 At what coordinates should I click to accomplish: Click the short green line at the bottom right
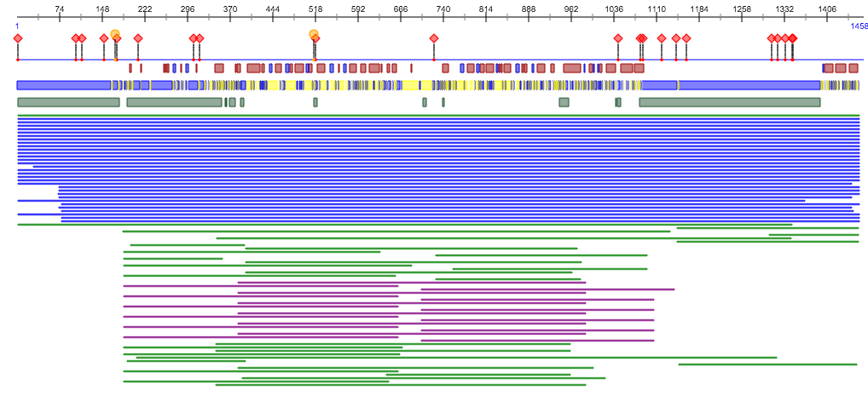pyautogui.click(x=767, y=365)
